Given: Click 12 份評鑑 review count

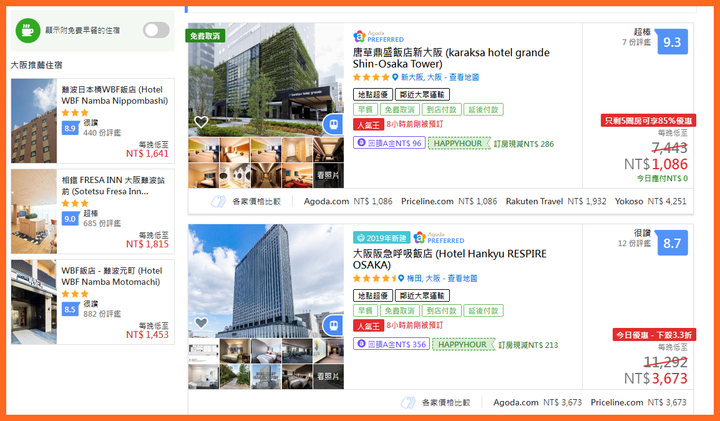Looking at the screenshot, I should [x=635, y=243].
